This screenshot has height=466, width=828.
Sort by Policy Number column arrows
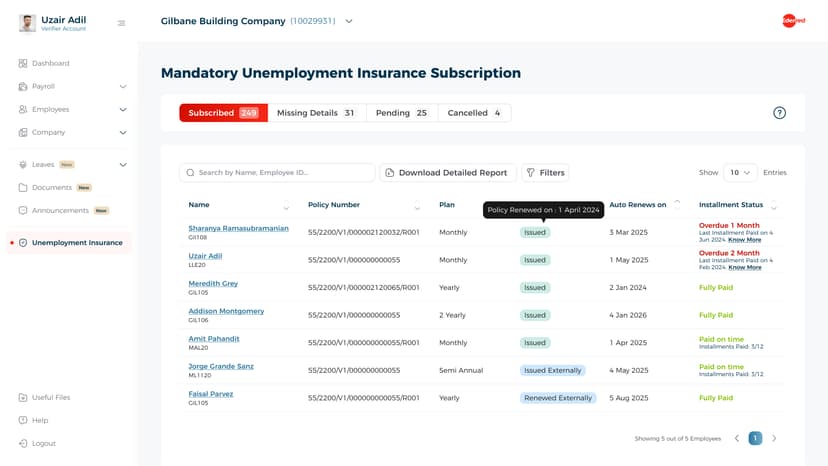click(x=417, y=205)
